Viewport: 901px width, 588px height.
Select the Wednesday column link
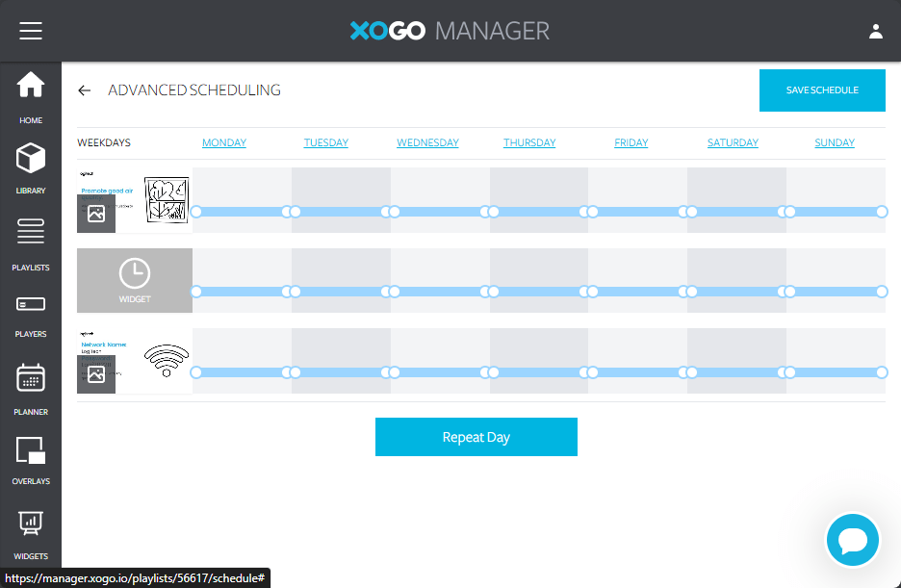point(427,142)
